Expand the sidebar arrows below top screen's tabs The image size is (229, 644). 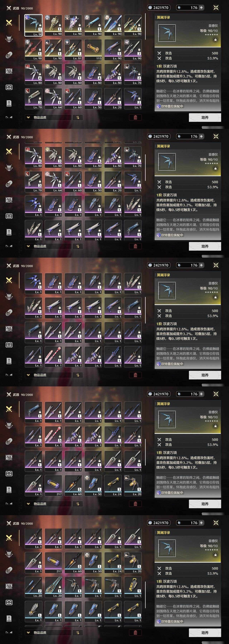[9, 117]
